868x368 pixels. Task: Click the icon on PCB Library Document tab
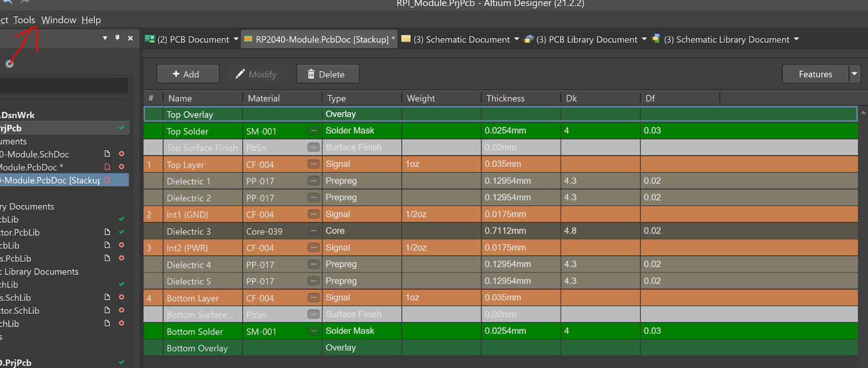coord(529,39)
